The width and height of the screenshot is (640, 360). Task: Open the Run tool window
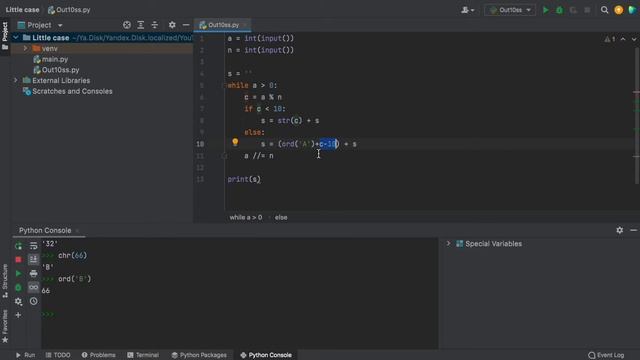26,355
